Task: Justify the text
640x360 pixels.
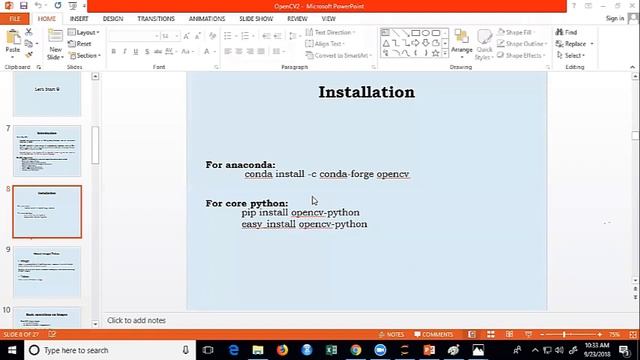Action: (261, 51)
